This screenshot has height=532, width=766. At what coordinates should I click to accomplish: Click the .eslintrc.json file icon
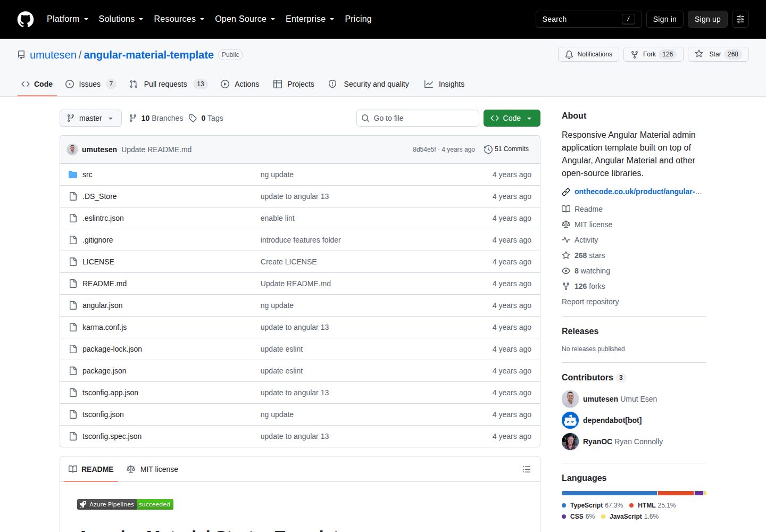tap(73, 218)
